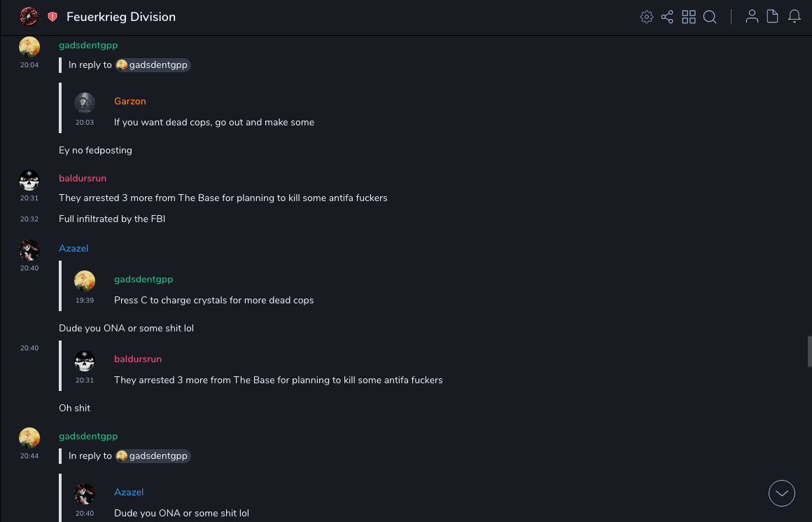Click the "Feuerkrieg Division" channel title
Viewport: 812px width, 522px height.
[x=121, y=17]
